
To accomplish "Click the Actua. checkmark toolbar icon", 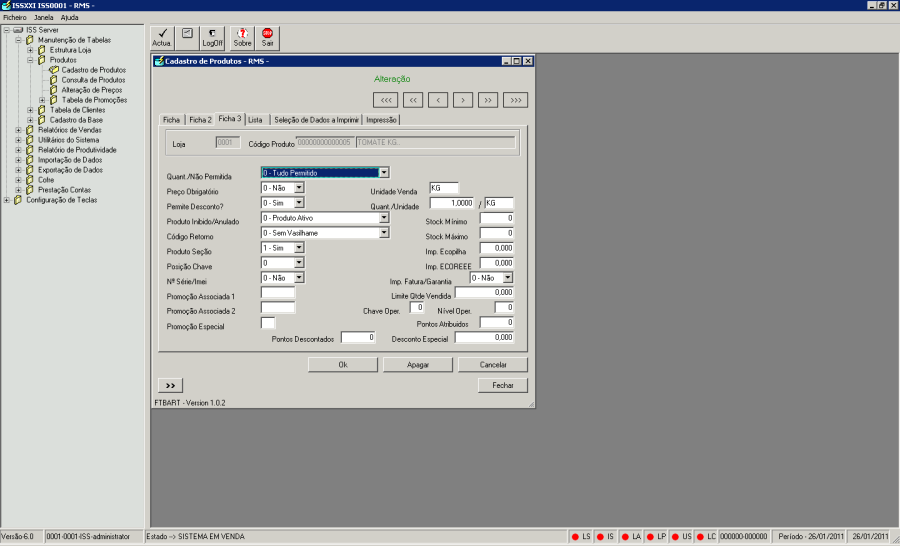I will (x=162, y=37).
